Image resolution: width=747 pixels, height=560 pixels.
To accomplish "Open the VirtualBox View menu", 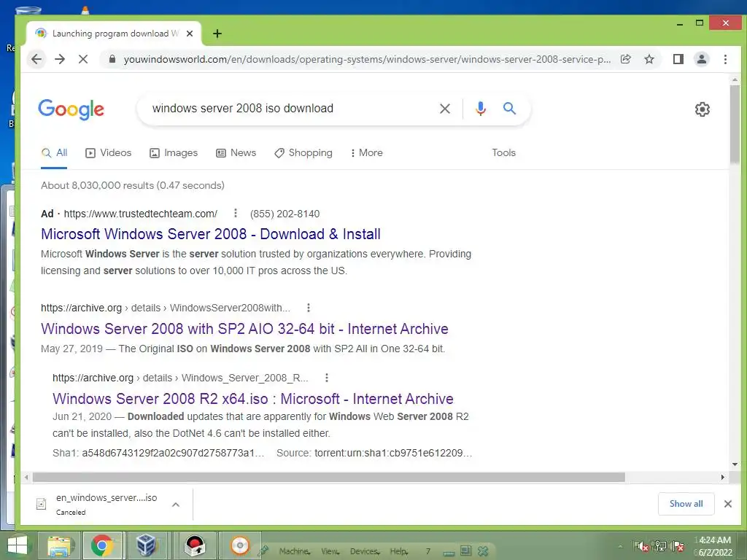I will point(330,551).
